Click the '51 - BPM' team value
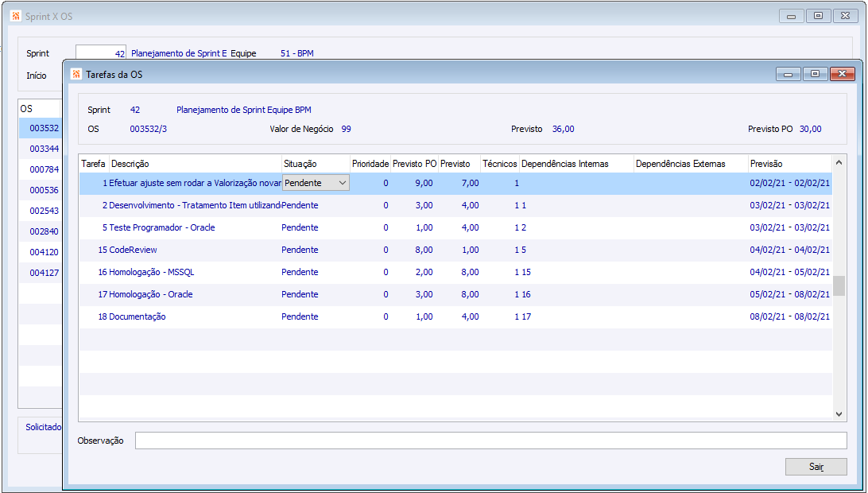The image size is (868, 493). (x=297, y=54)
